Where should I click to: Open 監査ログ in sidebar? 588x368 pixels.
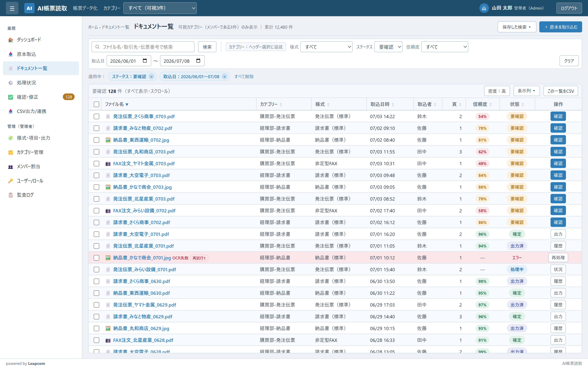[x=41, y=195]
